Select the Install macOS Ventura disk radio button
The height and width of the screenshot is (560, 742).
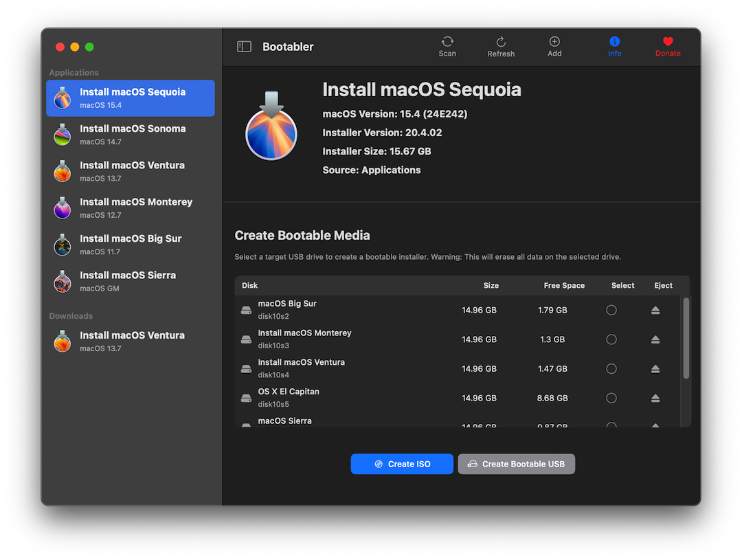click(611, 369)
